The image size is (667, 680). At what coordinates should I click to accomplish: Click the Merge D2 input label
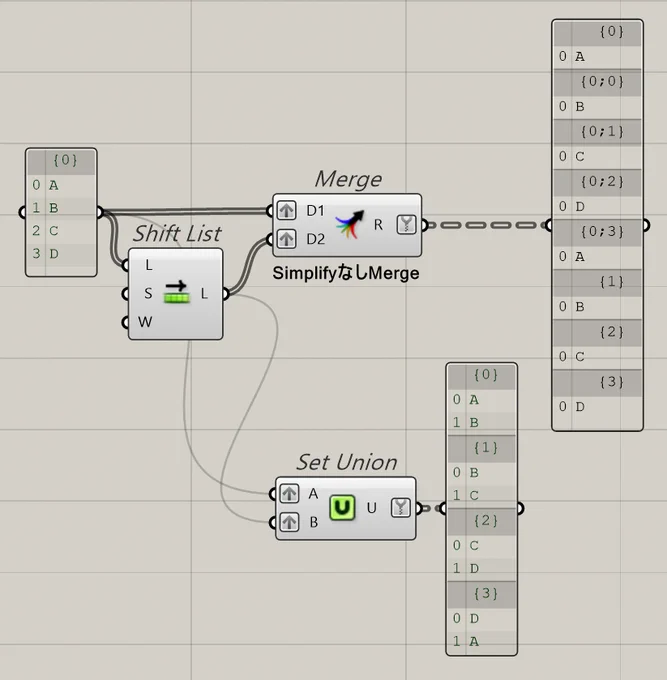coord(315,239)
